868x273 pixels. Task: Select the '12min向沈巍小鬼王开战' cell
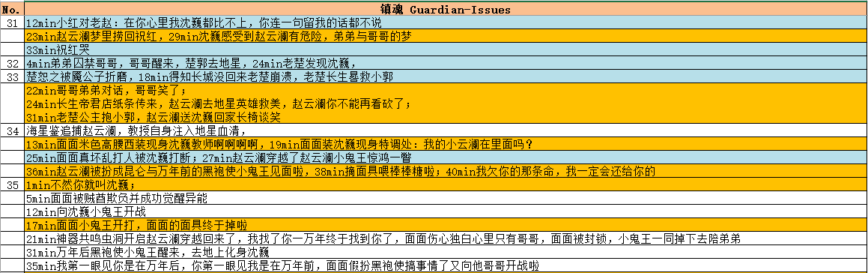(x=446, y=211)
